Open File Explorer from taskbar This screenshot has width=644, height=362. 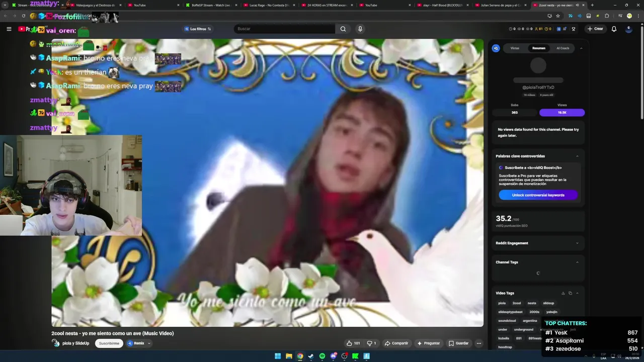(x=289, y=356)
